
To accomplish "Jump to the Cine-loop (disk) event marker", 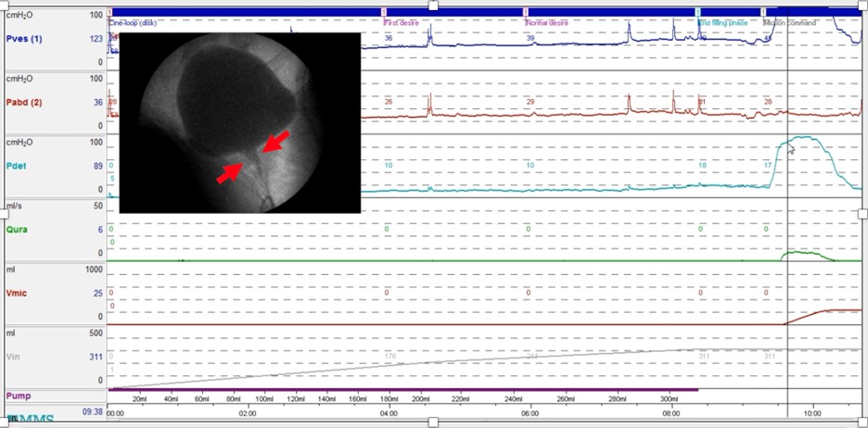I will pos(135,22).
